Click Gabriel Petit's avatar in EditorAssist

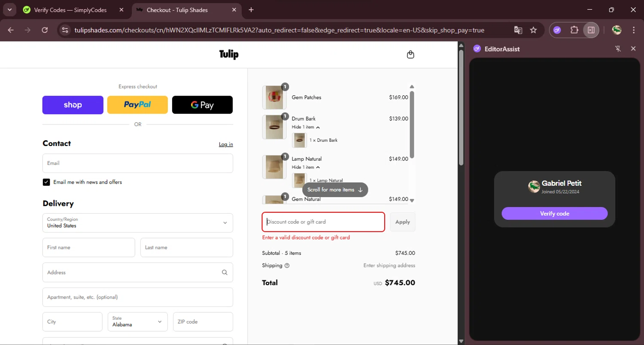coord(534,187)
